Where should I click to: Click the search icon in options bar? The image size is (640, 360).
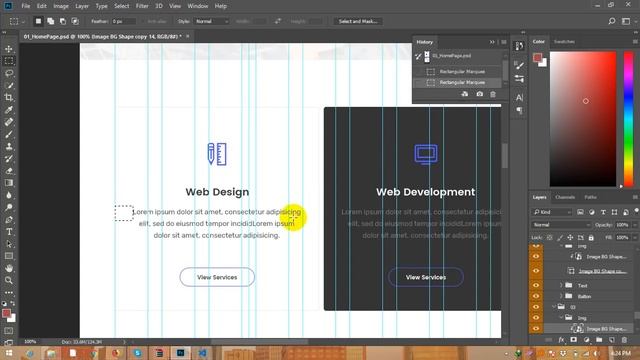pyautogui.click(x=611, y=21)
